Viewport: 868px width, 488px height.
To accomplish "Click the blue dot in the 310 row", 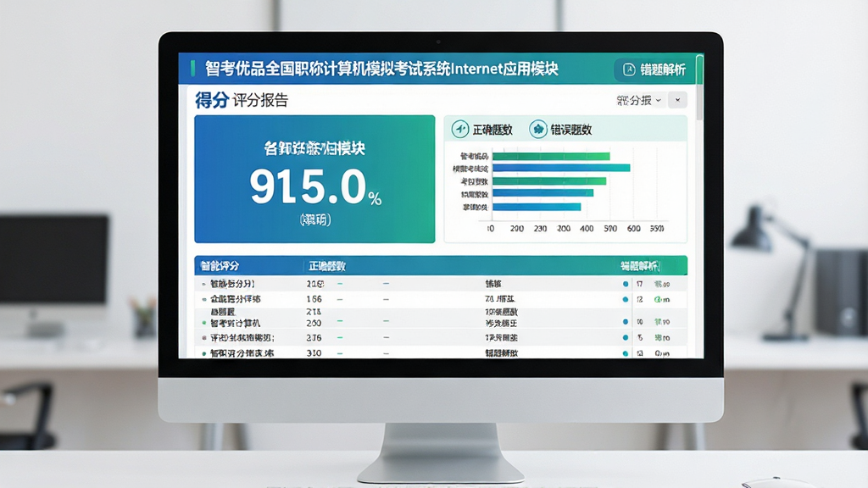I will (626, 353).
